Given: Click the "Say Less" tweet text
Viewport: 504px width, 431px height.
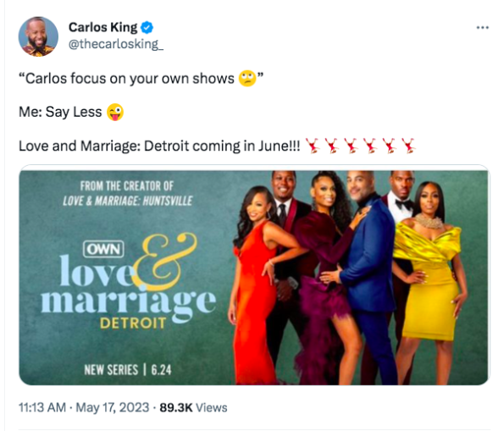Looking at the screenshot, I should [x=74, y=112].
